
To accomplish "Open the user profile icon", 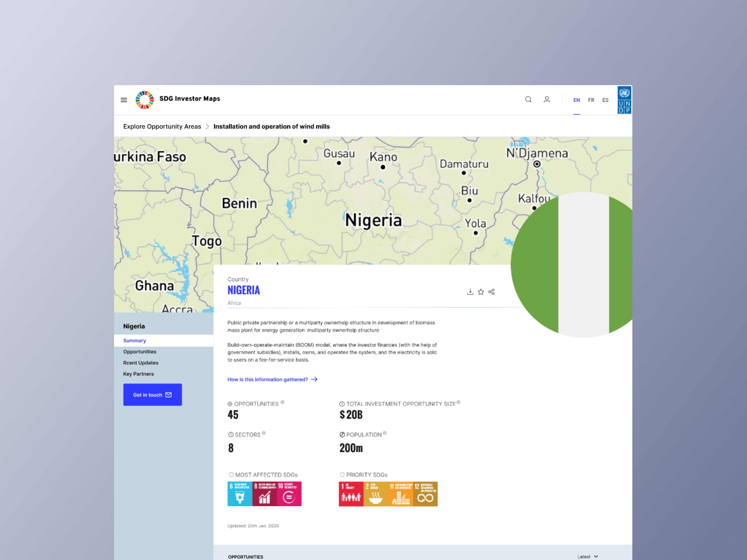I will click(547, 100).
